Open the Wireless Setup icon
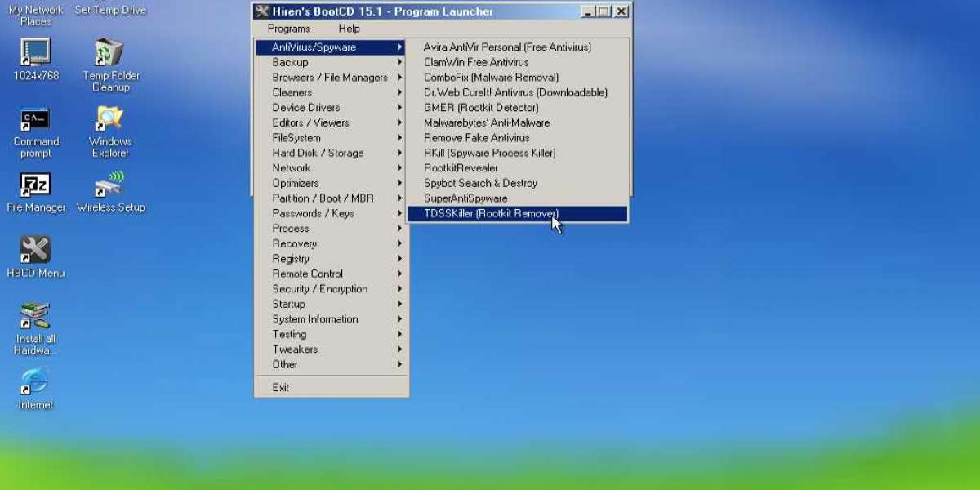The height and width of the screenshot is (490, 980). pyautogui.click(x=109, y=185)
